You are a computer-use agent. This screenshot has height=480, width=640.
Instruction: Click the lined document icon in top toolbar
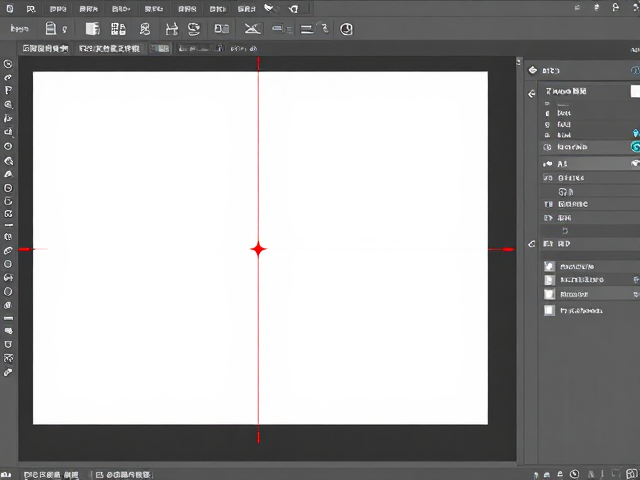[x=51, y=29]
